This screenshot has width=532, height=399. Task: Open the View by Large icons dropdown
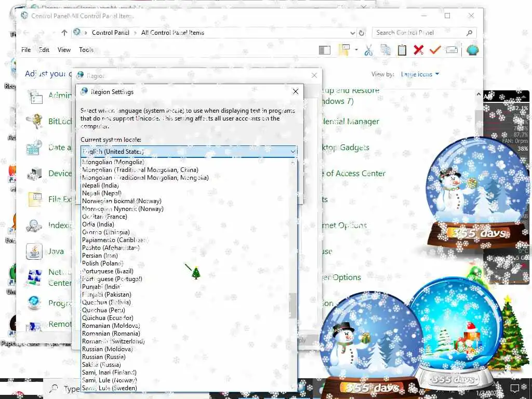(x=420, y=74)
